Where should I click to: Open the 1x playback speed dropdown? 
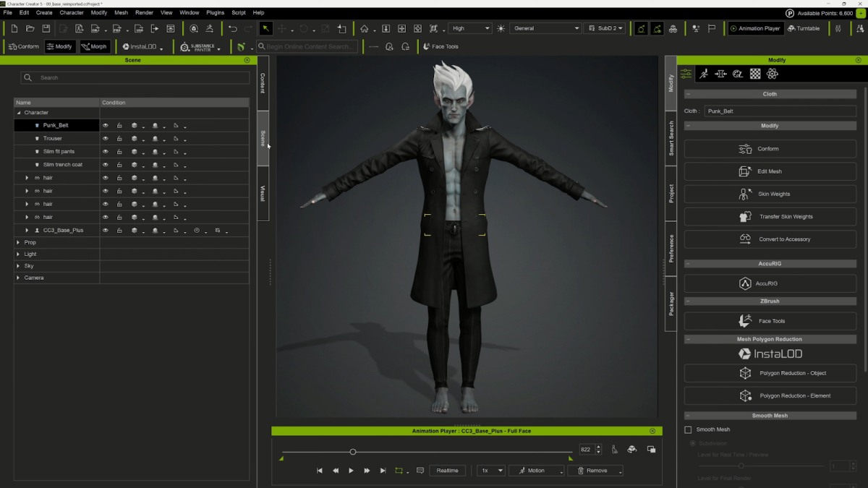point(491,471)
